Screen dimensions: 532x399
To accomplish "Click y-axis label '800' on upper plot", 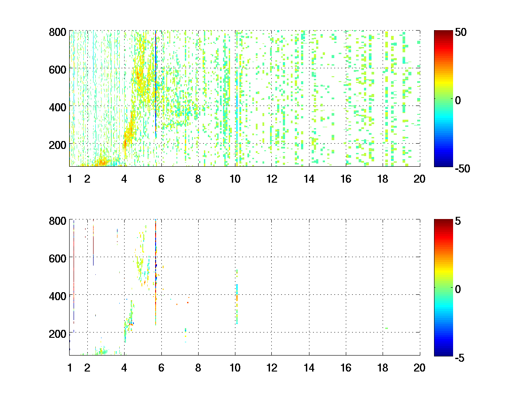I will click(x=58, y=32).
